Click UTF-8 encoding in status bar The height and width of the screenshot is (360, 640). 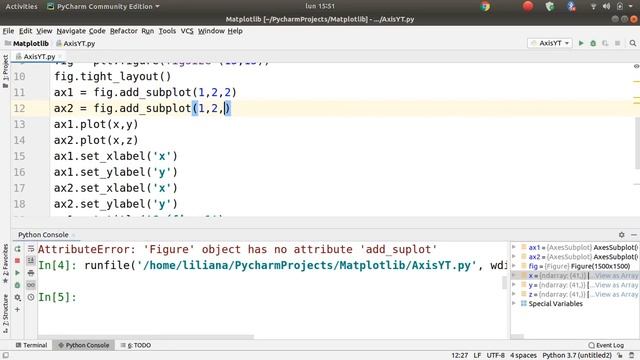coord(496,356)
